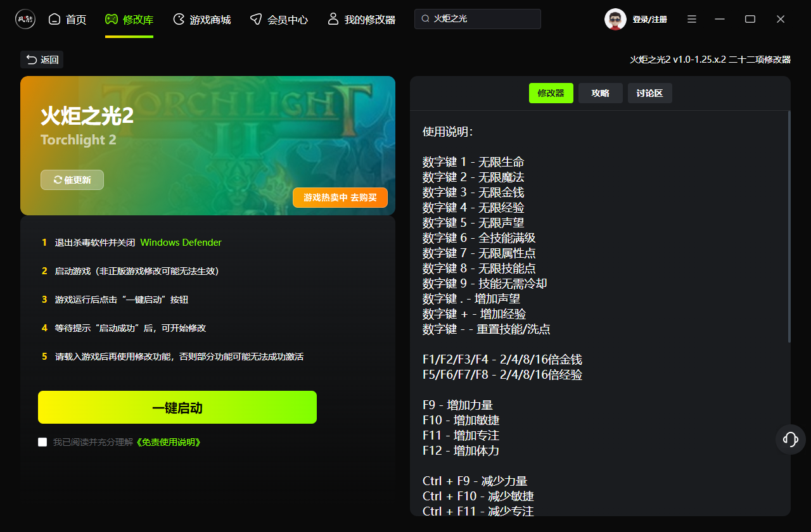Maximize the application window
Viewport: 811px width, 532px height.
point(750,19)
